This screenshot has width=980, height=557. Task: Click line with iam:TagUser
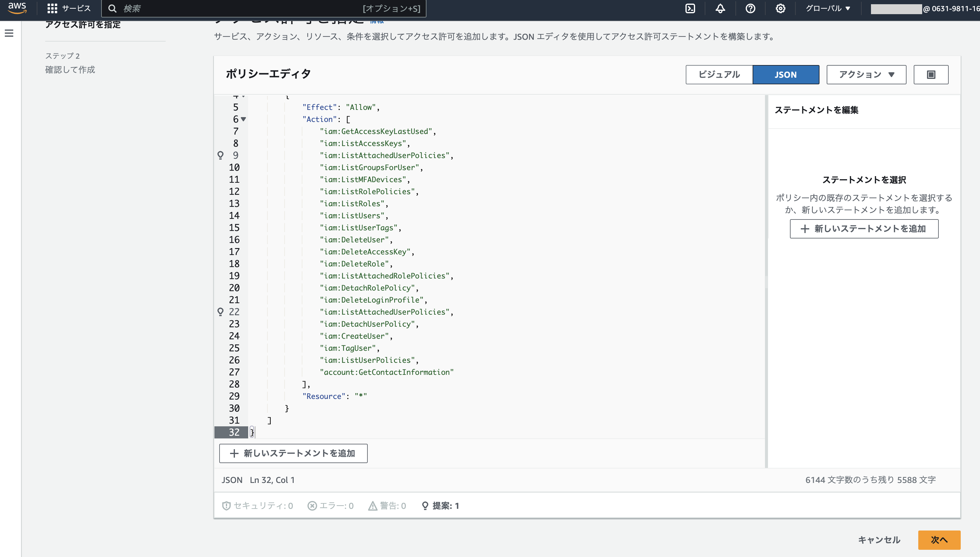(x=349, y=348)
